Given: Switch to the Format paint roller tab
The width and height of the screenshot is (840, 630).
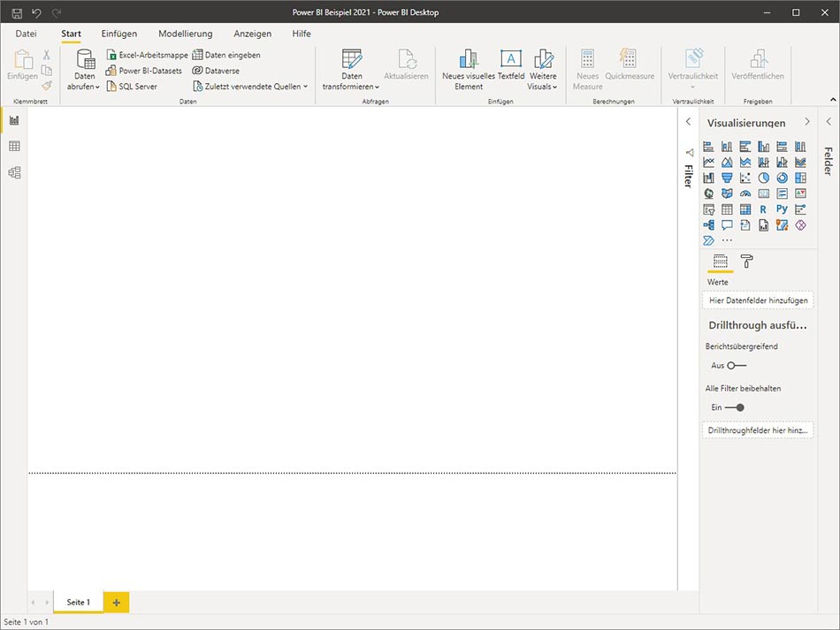Looking at the screenshot, I should click(746, 262).
